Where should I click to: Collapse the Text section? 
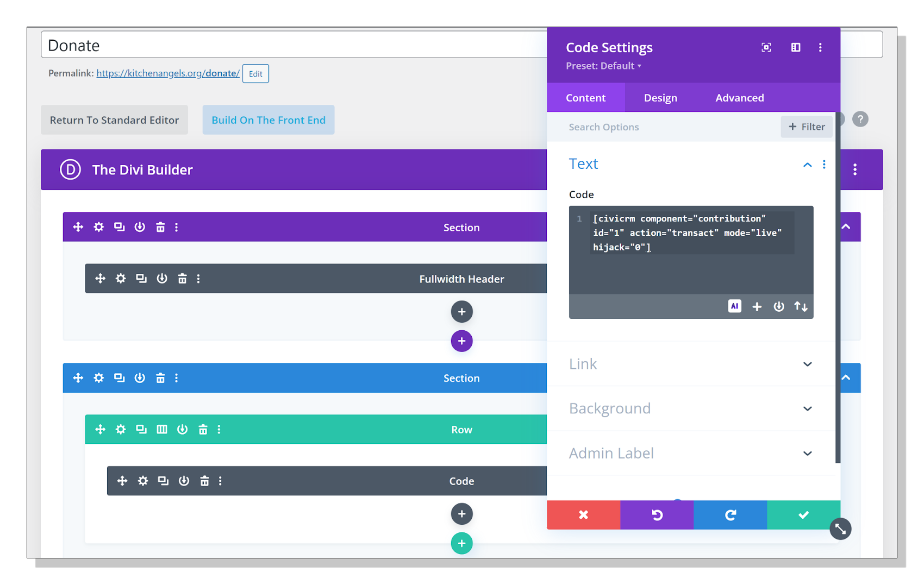tap(807, 164)
